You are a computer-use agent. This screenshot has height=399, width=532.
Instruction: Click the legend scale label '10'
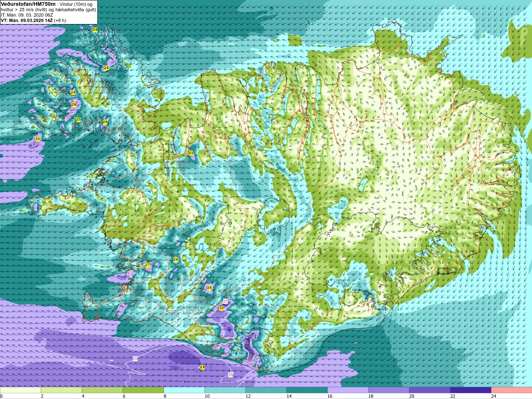[207, 396]
